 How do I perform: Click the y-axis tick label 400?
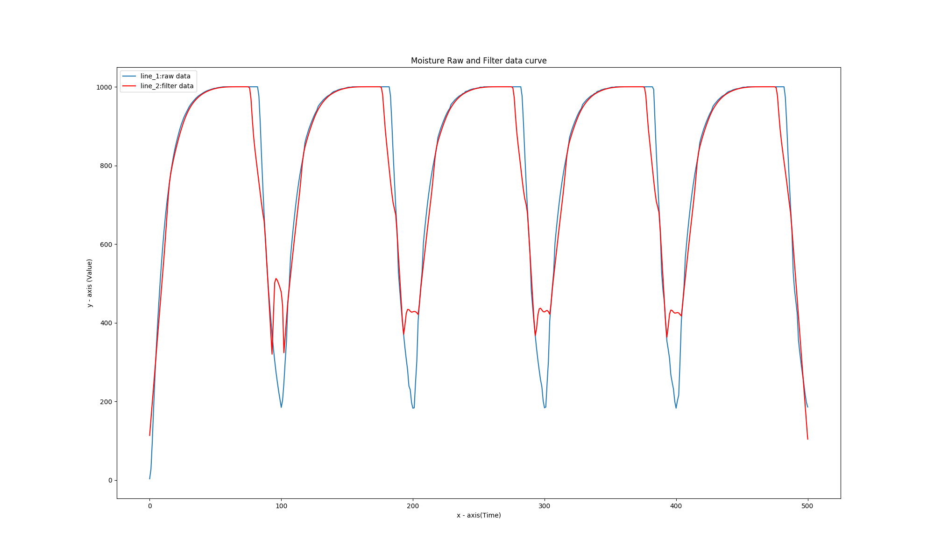click(x=106, y=323)
